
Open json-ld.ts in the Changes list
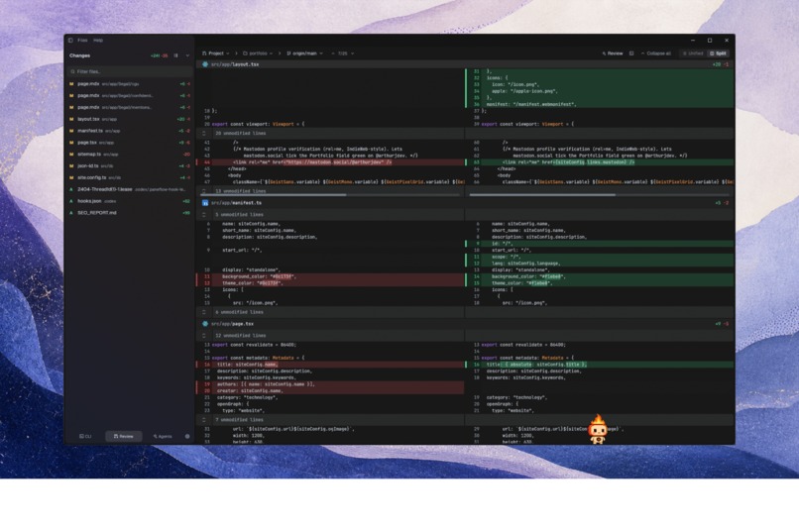(x=130, y=166)
